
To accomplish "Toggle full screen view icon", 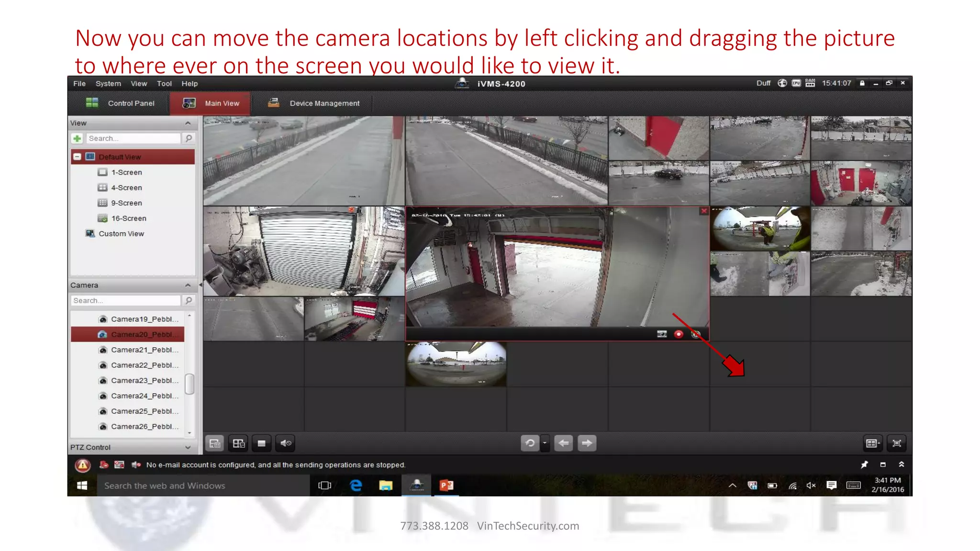I will (x=897, y=443).
